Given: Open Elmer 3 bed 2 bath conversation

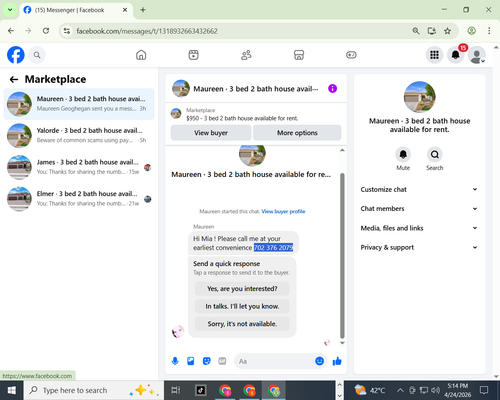Looking at the screenshot, I should (79, 199).
